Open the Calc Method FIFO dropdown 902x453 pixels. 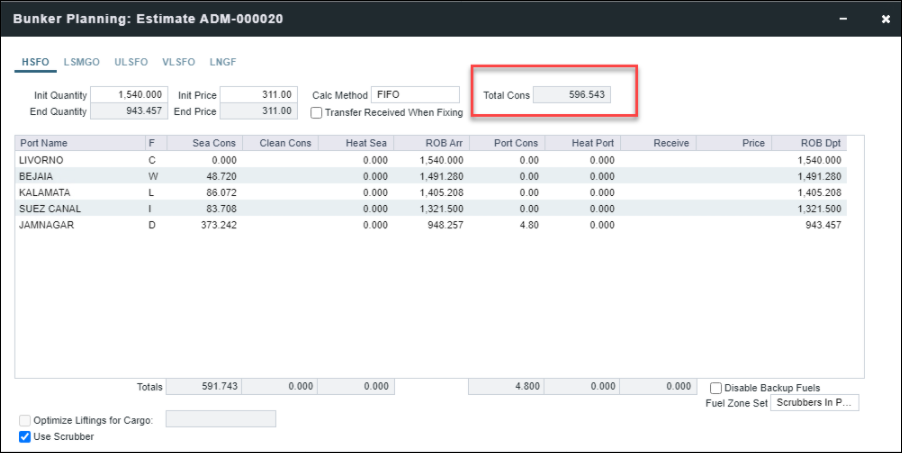point(415,94)
